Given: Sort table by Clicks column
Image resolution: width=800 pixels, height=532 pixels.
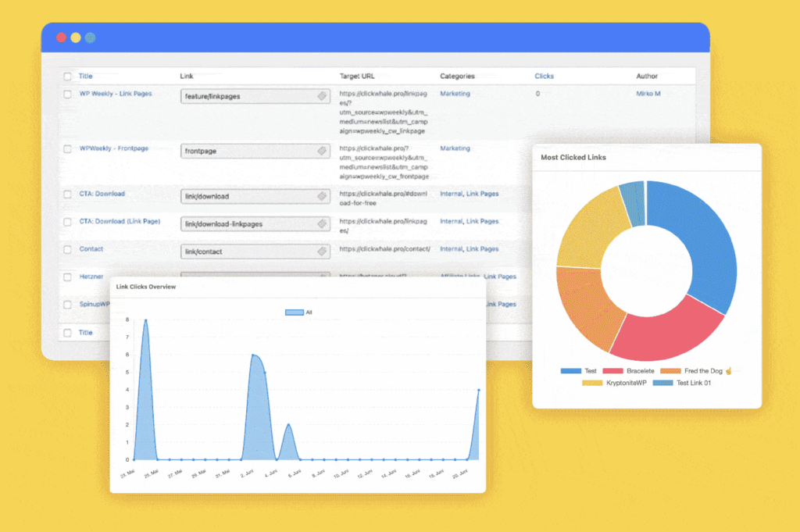Looking at the screenshot, I should 544,76.
